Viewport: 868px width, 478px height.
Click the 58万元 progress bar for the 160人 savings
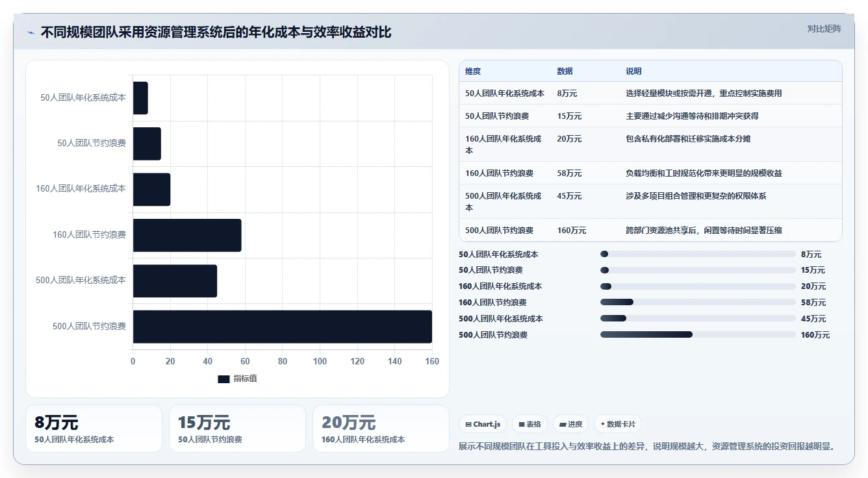click(x=698, y=302)
